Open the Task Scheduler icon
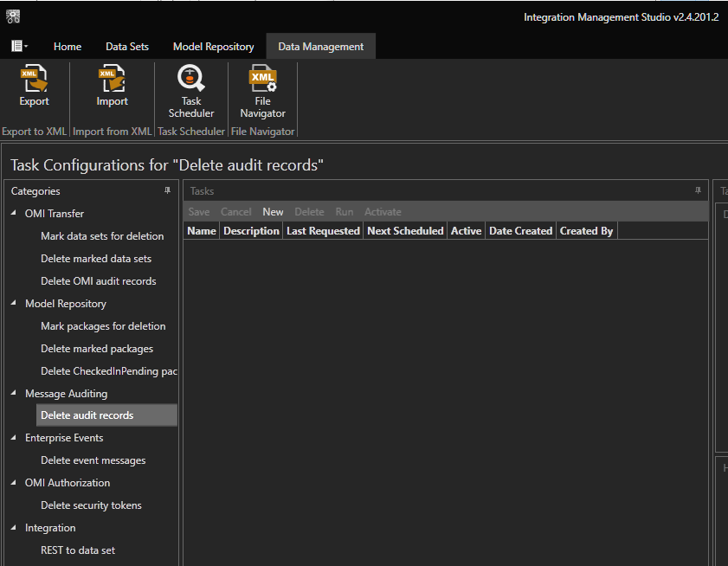This screenshot has height=566, width=728. coord(190,78)
